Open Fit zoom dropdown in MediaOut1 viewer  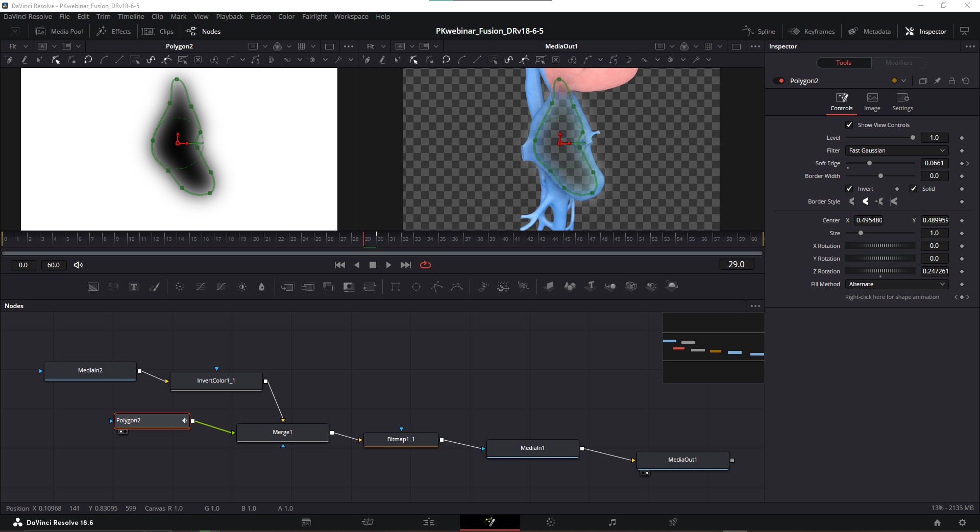click(x=376, y=46)
